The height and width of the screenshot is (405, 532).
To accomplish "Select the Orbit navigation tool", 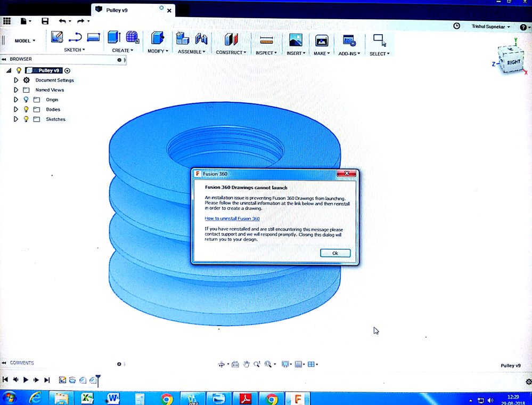I will (x=221, y=365).
